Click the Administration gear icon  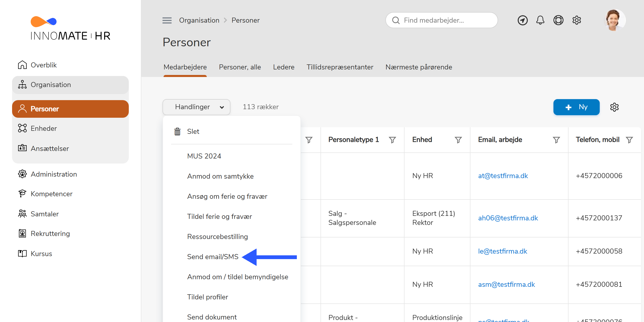22,174
